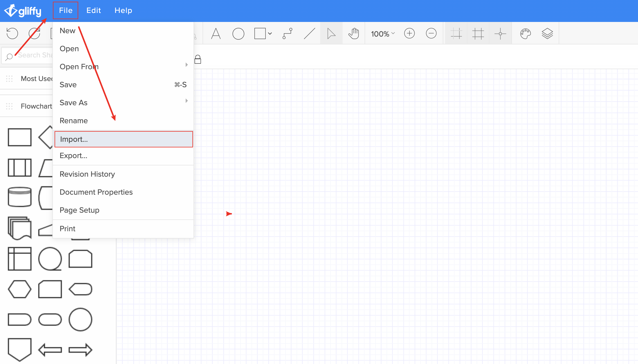638x364 pixels.
Task: Open the Edit menu
Action: (x=93, y=10)
